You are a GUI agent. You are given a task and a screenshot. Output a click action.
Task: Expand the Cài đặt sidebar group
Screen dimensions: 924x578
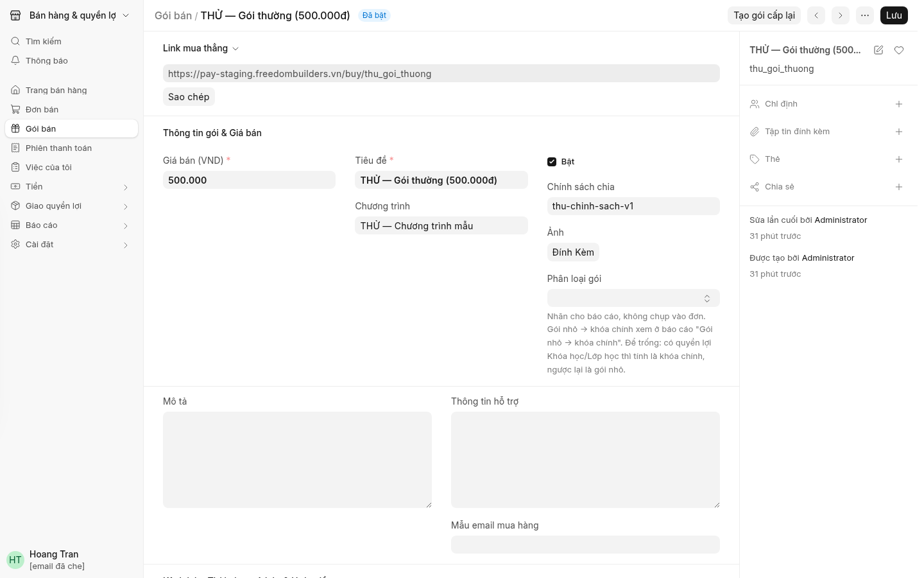[126, 245]
